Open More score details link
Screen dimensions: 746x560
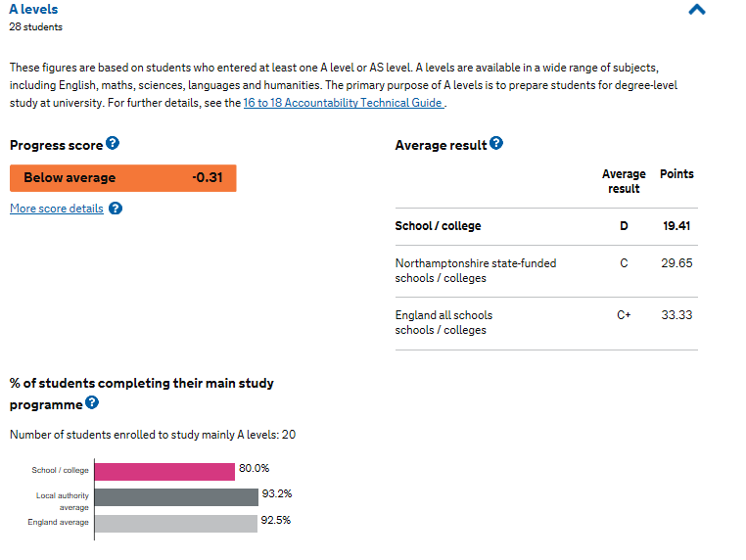(x=57, y=209)
